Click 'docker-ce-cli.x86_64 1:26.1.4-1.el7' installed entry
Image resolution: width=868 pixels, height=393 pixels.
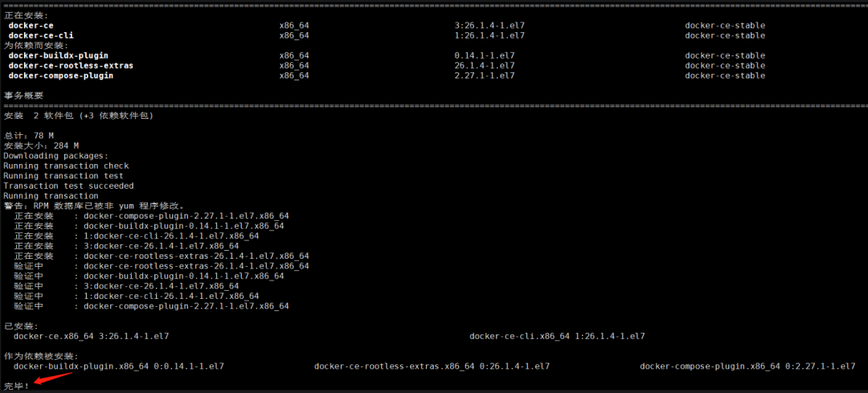pos(557,336)
